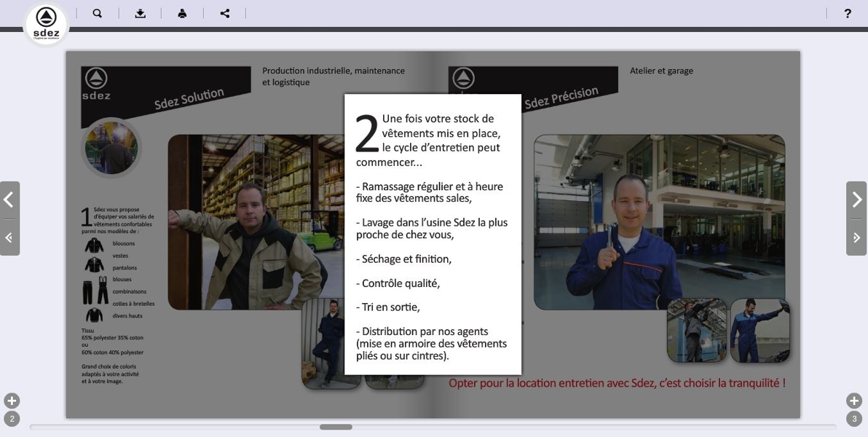The height and width of the screenshot is (437, 868).
Task: Click the "blousons" label
Action: (x=124, y=243)
